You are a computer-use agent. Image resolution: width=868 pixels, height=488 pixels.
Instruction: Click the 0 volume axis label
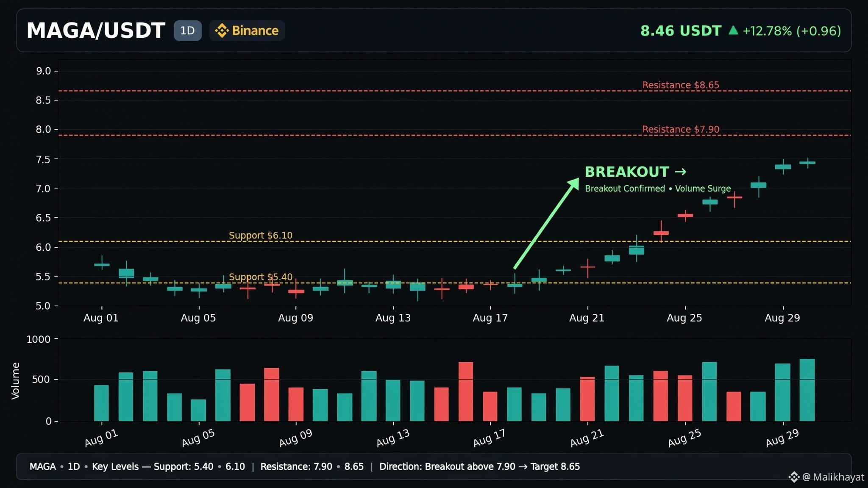(x=48, y=421)
